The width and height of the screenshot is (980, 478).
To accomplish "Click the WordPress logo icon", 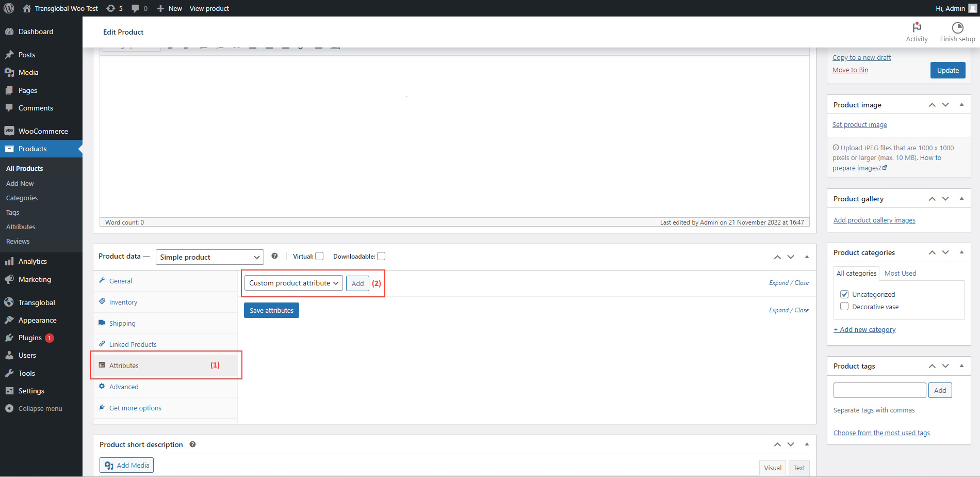I will 9,8.
